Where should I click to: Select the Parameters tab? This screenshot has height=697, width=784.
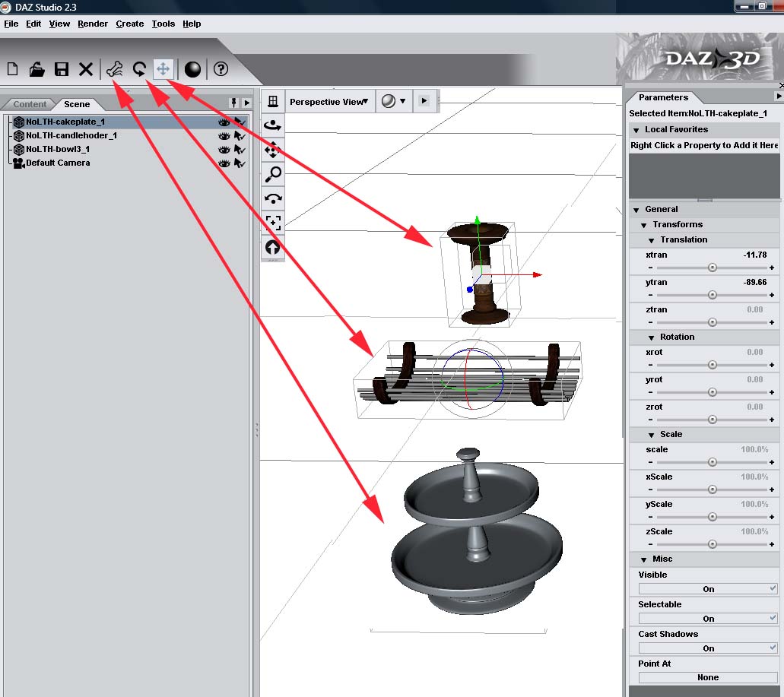(x=663, y=97)
